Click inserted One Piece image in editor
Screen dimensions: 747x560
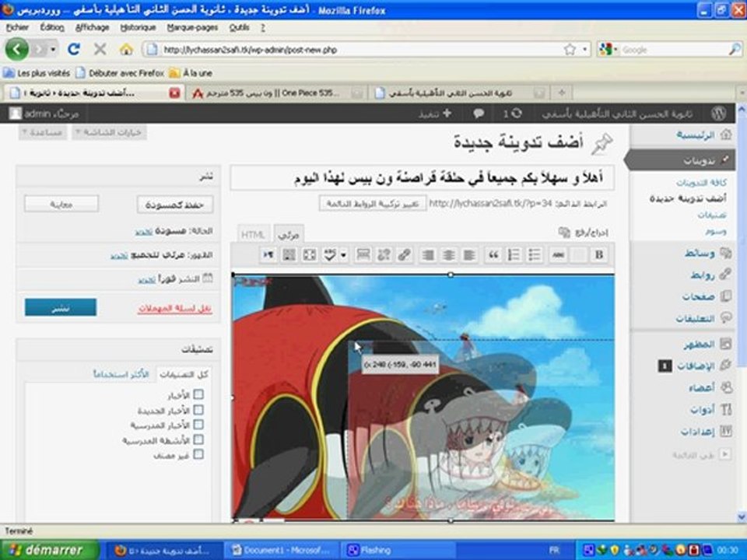pos(423,397)
